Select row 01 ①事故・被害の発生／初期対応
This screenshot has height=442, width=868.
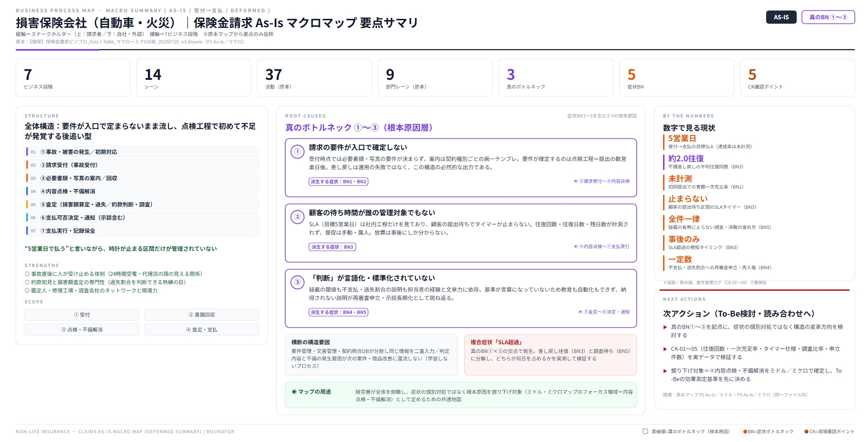pos(143,152)
